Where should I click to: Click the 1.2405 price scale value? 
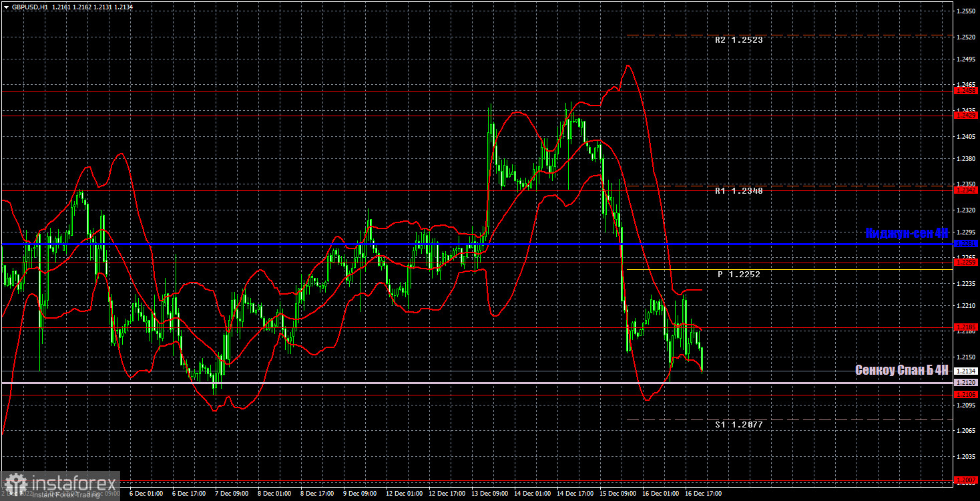(x=967, y=137)
